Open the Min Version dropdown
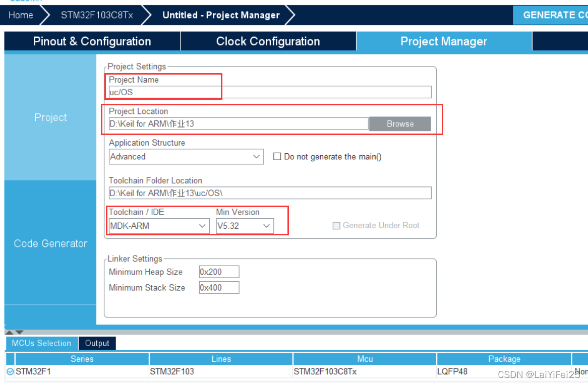Screen dimensions: 588x383 pyautogui.click(x=245, y=226)
